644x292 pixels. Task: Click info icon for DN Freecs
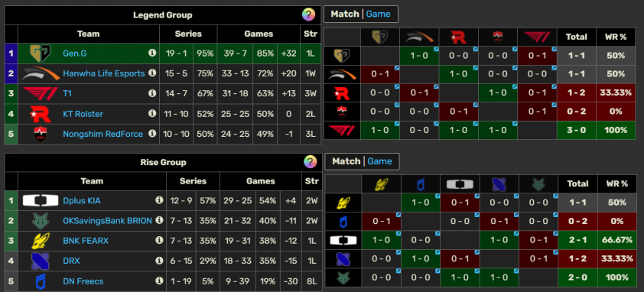159,281
